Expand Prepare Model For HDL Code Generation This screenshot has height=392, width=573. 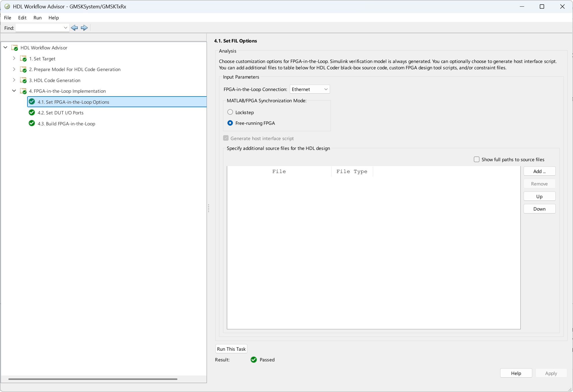14,69
